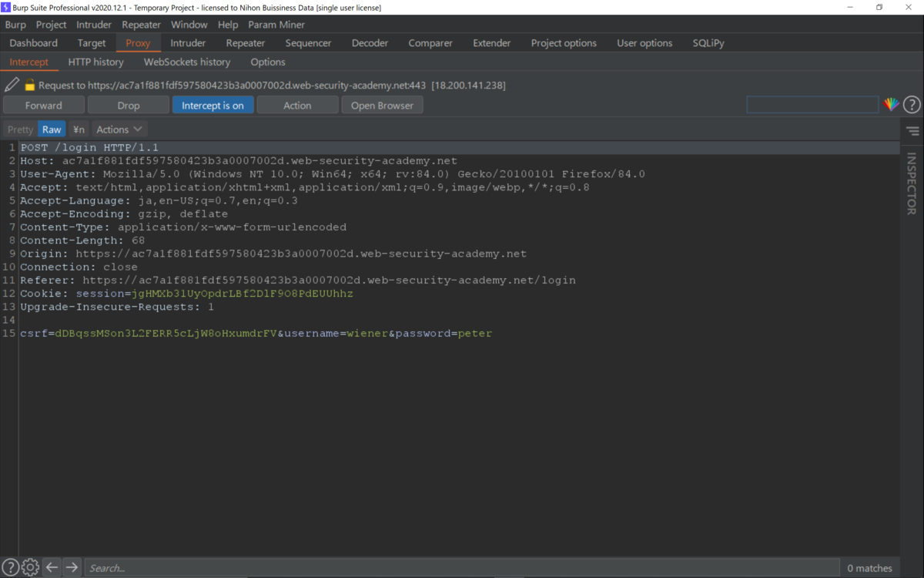Click the csrf token value in body

tap(166, 334)
